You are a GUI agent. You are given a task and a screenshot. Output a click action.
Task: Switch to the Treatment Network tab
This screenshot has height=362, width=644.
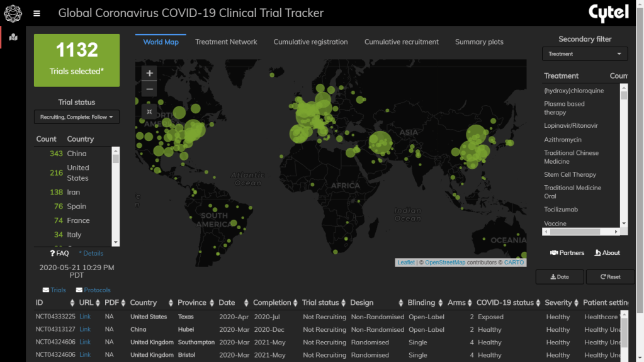pos(226,42)
